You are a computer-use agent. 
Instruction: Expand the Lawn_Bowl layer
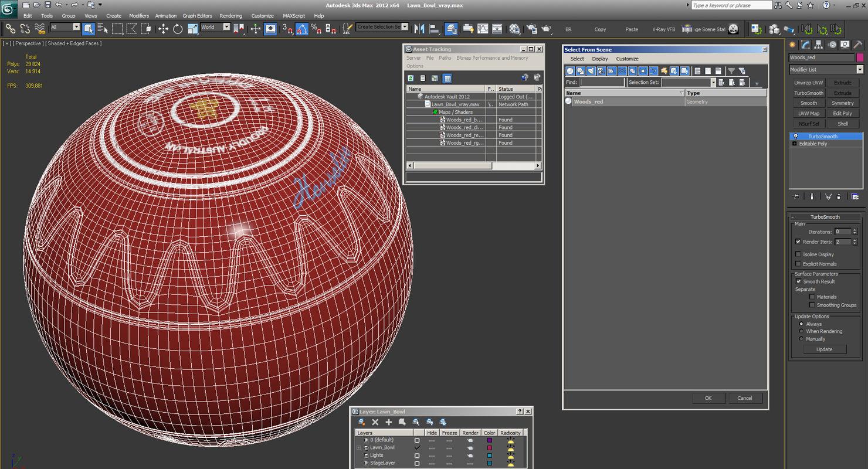[358, 448]
